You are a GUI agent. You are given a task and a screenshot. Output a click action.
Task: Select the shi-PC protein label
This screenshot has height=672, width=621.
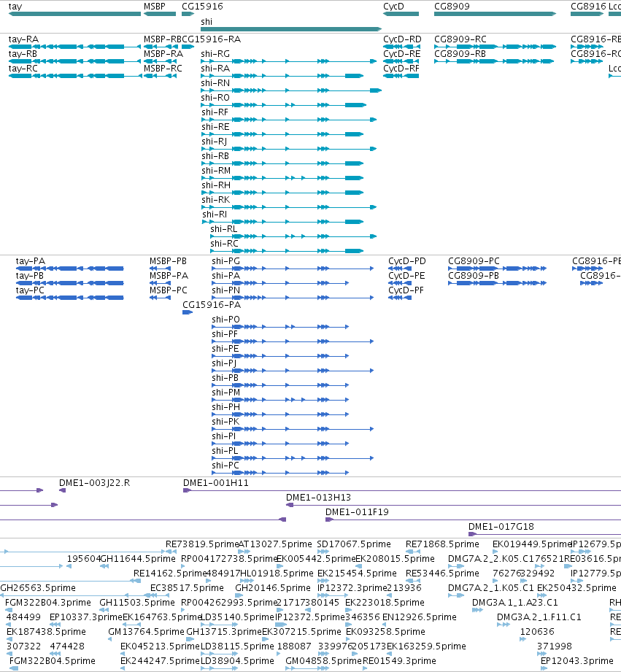tap(225, 466)
